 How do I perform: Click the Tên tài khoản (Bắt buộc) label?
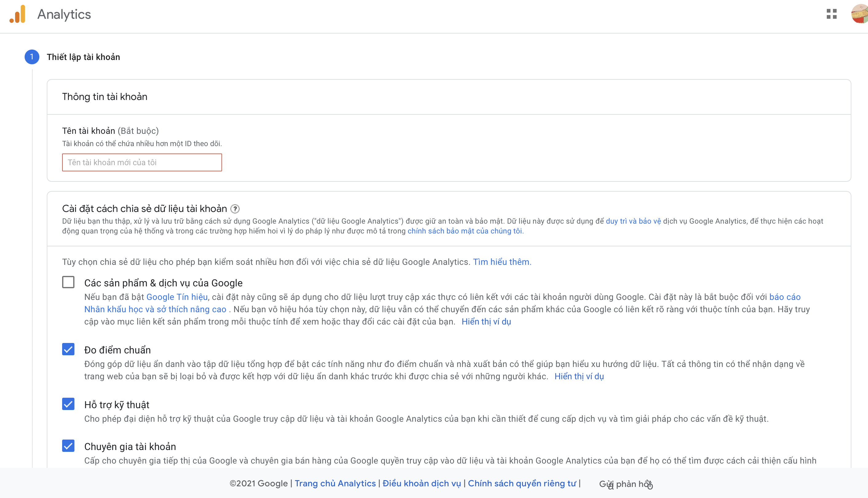(x=110, y=131)
